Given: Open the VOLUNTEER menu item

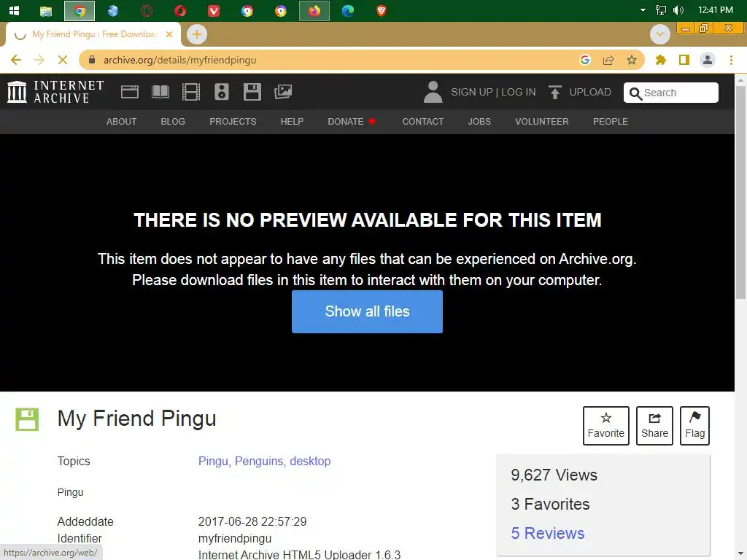Looking at the screenshot, I should point(542,122).
